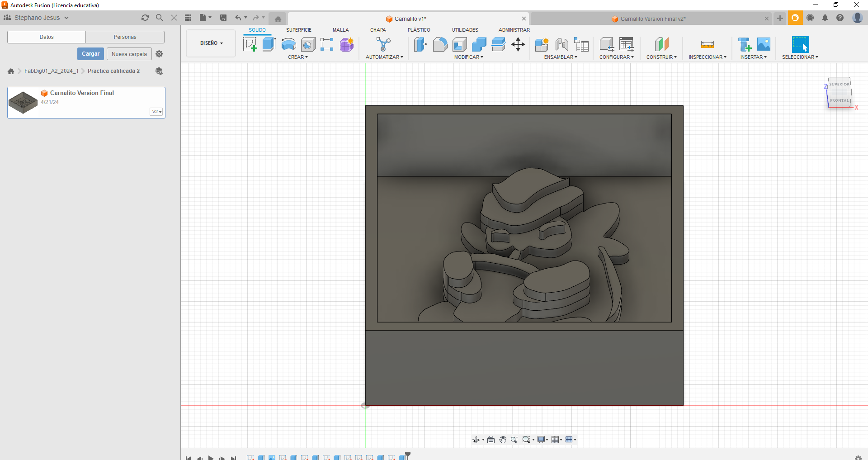Select the Fillet tool

point(440,44)
